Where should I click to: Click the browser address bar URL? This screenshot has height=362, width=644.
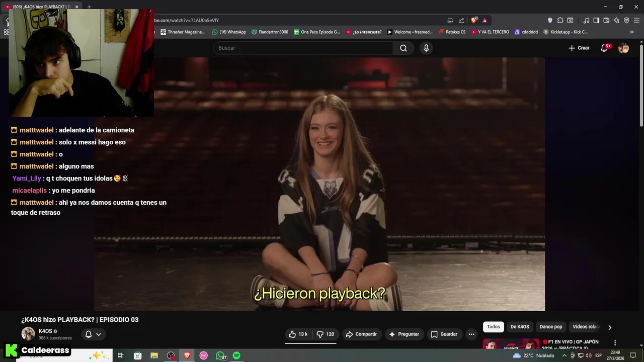(x=186, y=20)
